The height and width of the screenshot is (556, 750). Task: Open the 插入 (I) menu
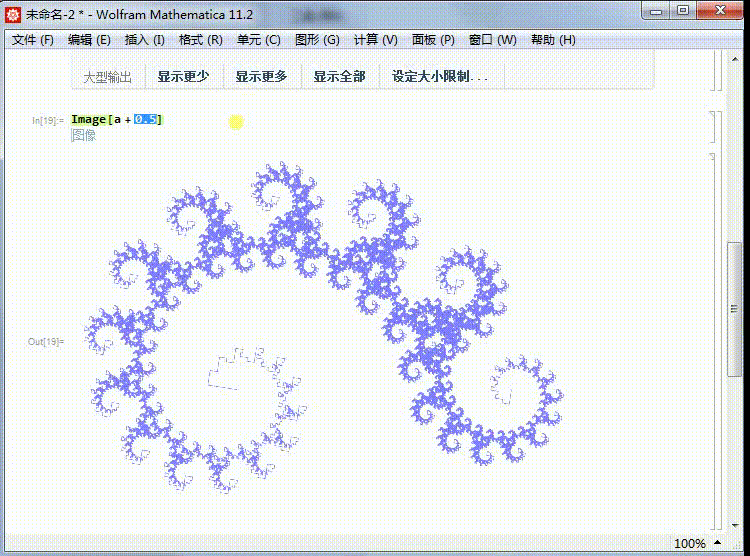(x=144, y=40)
